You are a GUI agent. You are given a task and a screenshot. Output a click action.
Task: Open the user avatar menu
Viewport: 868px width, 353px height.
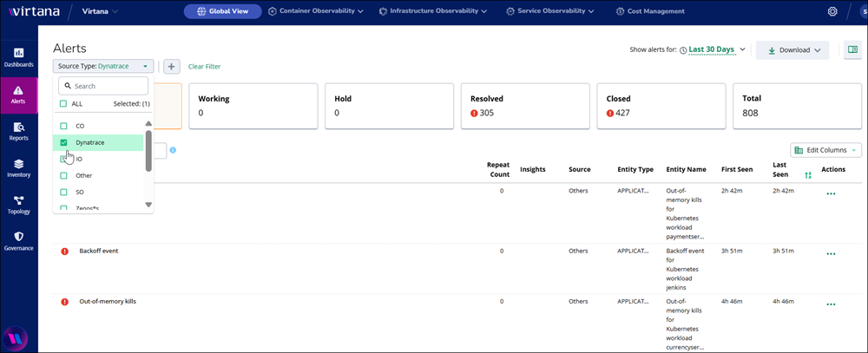coord(863,11)
